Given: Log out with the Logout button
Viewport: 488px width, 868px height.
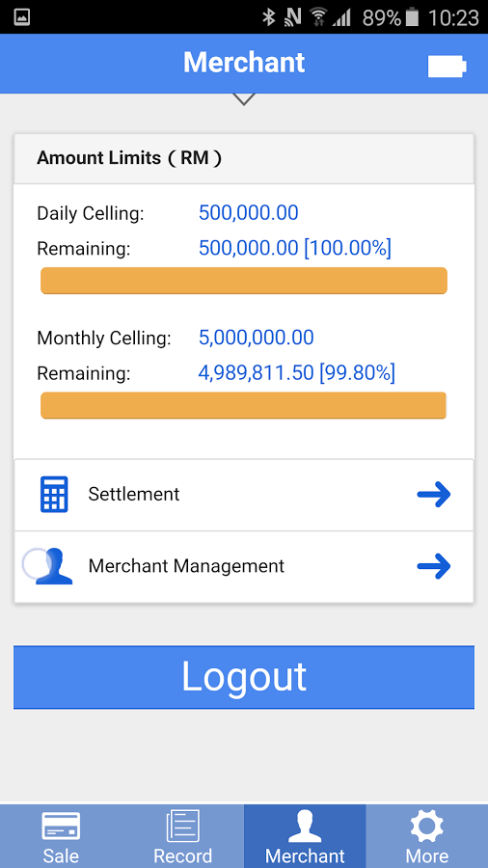Looking at the screenshot, I should coord(244,677).
